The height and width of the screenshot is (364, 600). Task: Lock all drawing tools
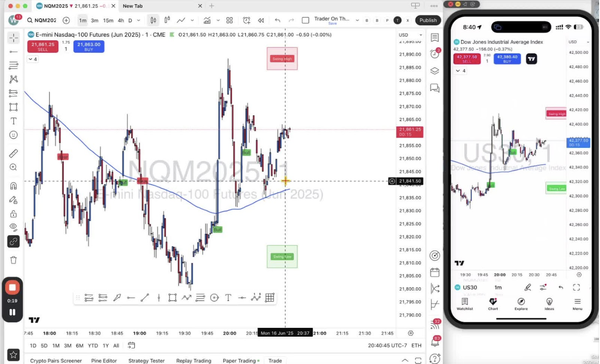[14, 214]
